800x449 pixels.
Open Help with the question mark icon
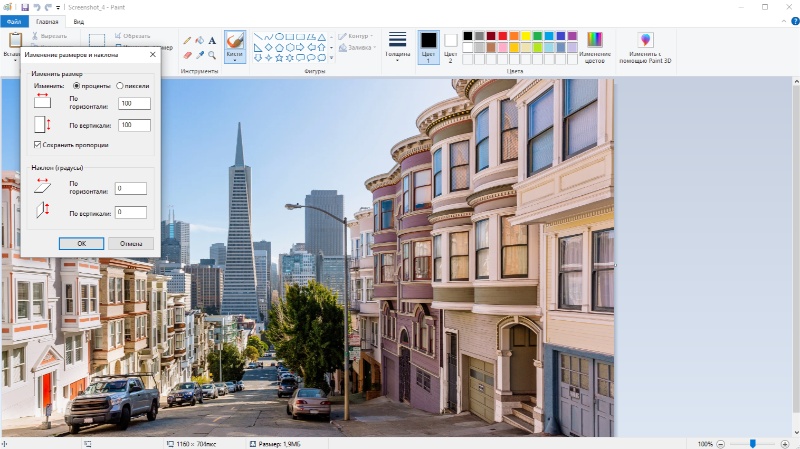(x=795, y=21)
